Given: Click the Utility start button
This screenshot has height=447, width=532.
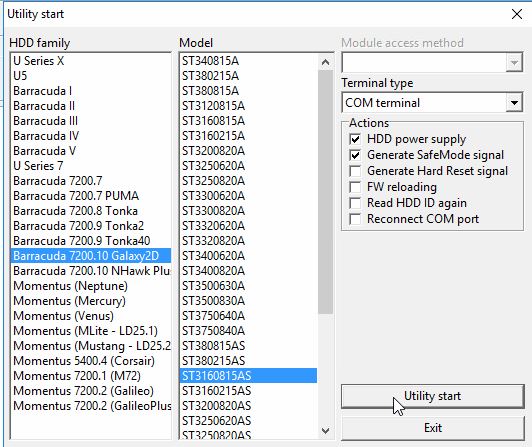Looking at the screenshot, I should point(433,396).
